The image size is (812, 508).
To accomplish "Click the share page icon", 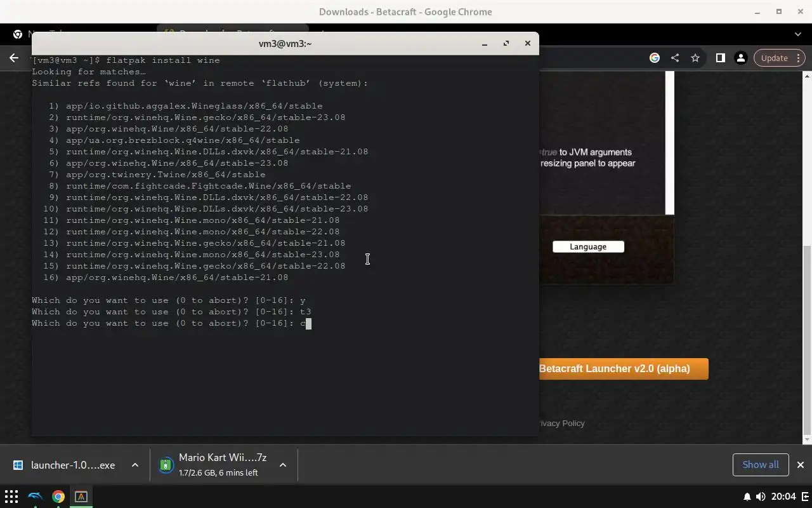I will [x=675, y=58].
